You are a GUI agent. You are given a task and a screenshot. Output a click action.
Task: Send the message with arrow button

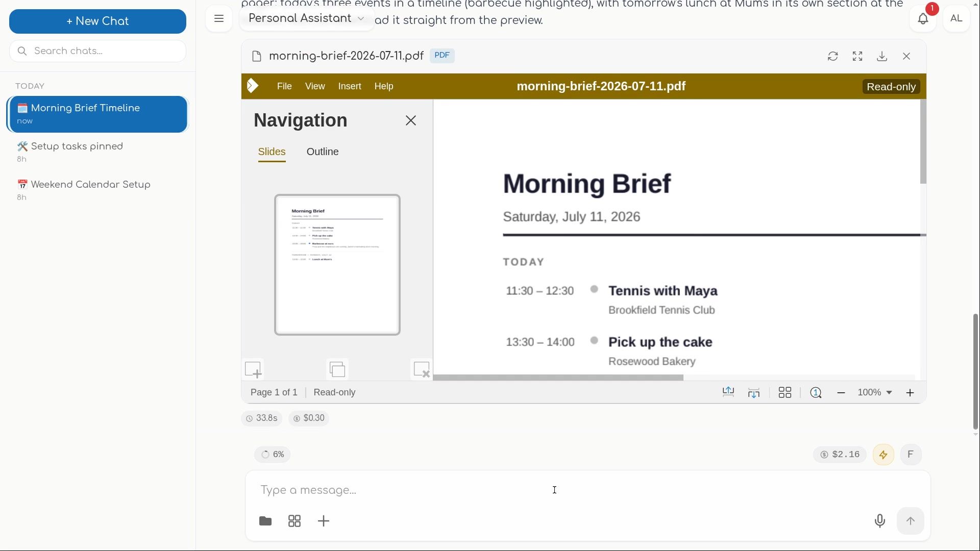tap(911, 521)
